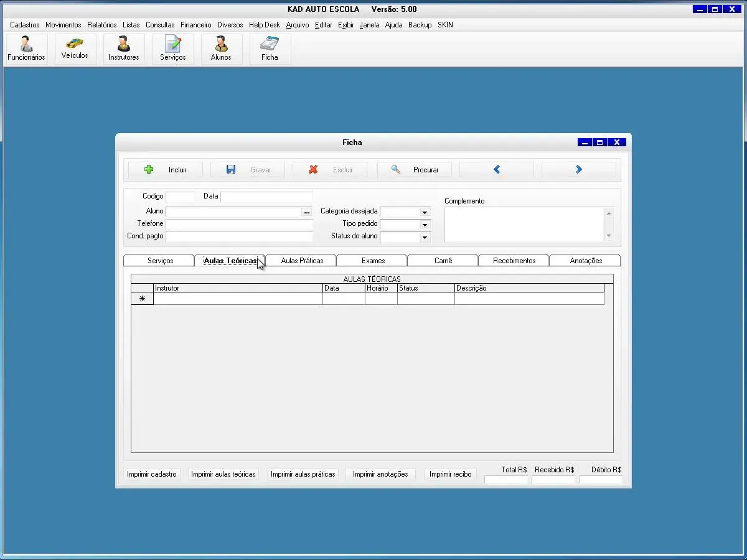Click the Telefone input field
The height and width of the screenshot is (560, 747).
tap(239, 224)
